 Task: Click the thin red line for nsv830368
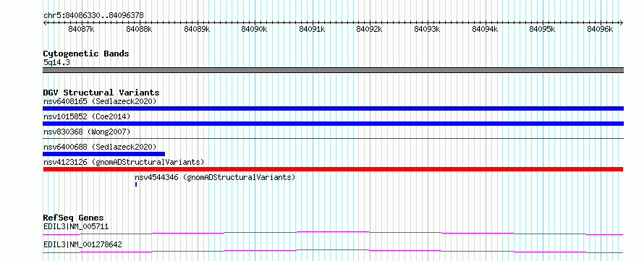coord(333,139)
